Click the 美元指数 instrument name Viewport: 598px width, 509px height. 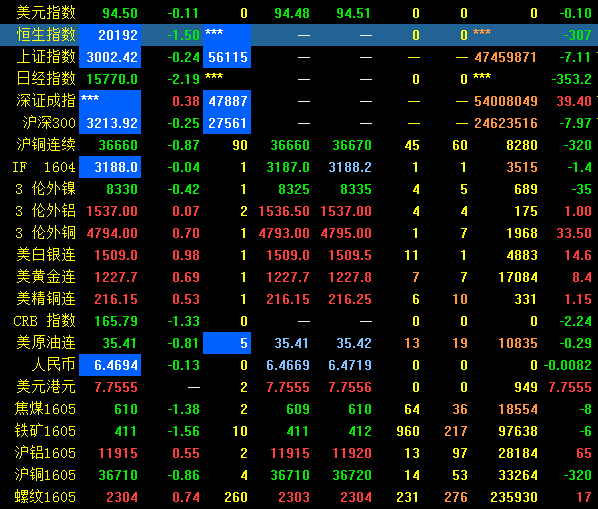46,13
